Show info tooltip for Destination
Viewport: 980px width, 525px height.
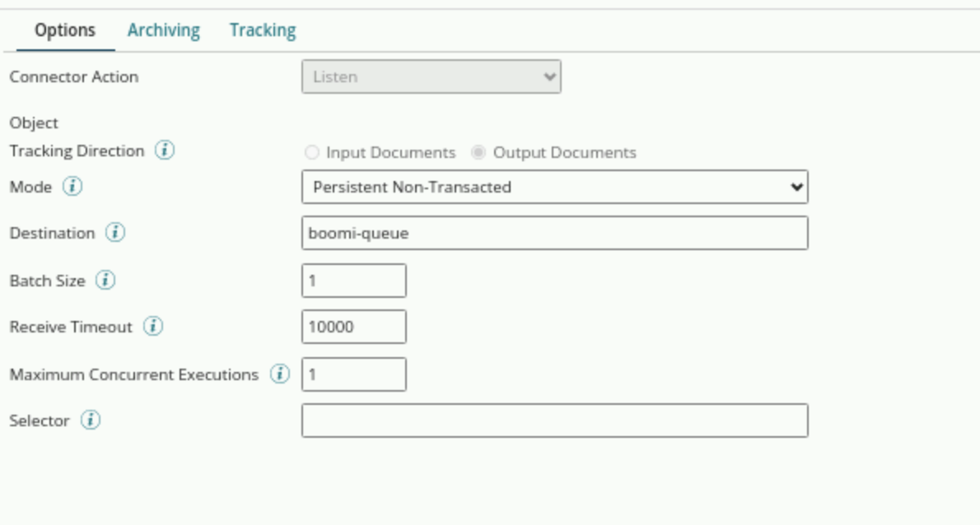coord(115,233)
